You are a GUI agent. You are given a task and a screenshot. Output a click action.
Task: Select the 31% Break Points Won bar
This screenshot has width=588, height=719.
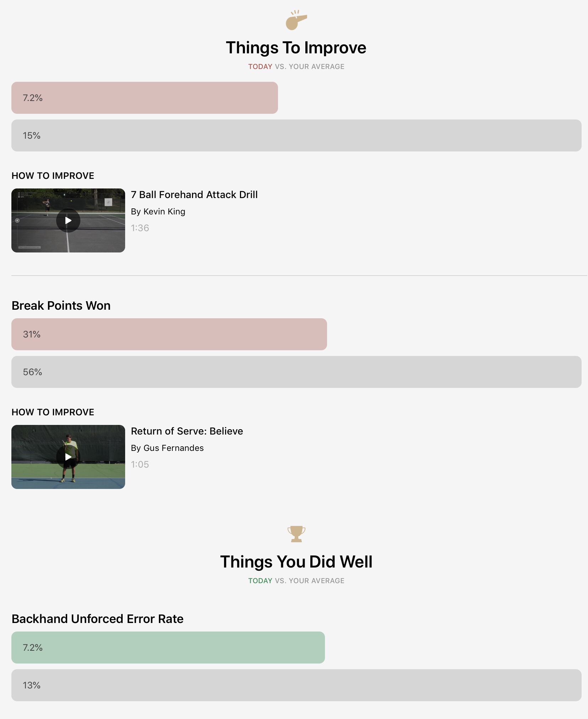tap(169, 334)
